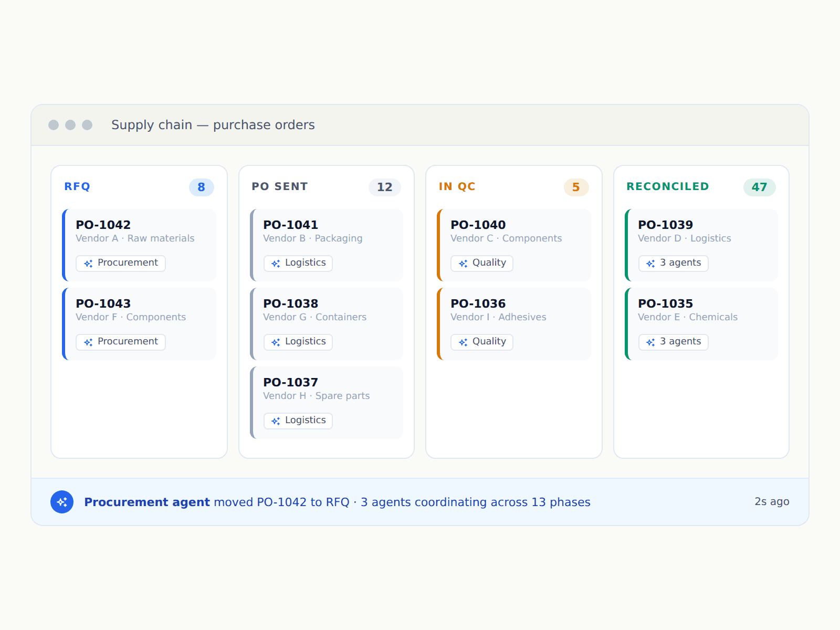
Task: Open the PO-1040 card title
Action: coord(478,225)
